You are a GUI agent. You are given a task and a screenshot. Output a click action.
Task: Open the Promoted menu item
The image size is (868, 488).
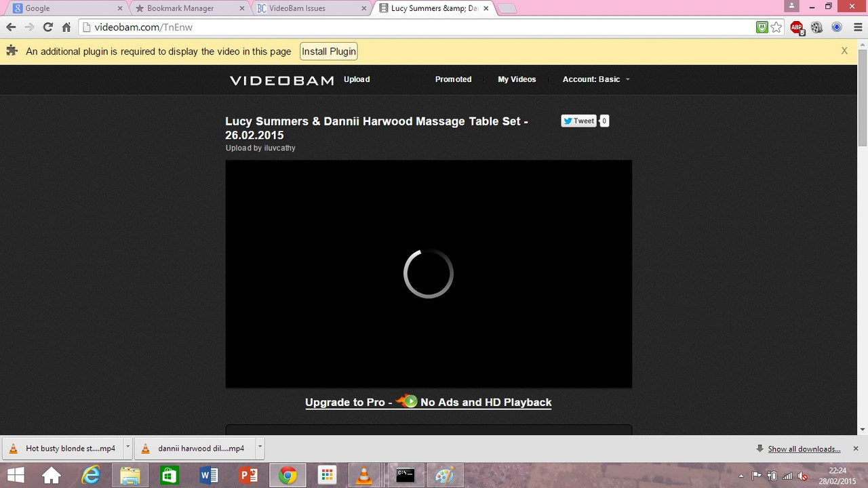click(x=453, y=79)
